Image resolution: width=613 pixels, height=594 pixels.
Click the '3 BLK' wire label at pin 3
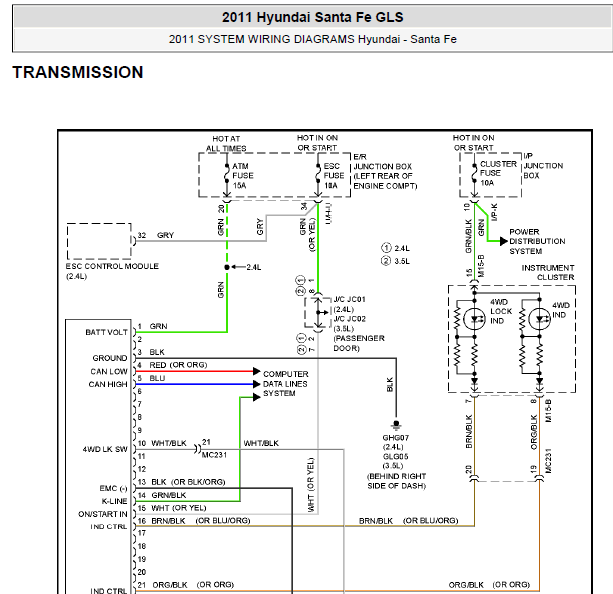[x=151, y=352]
